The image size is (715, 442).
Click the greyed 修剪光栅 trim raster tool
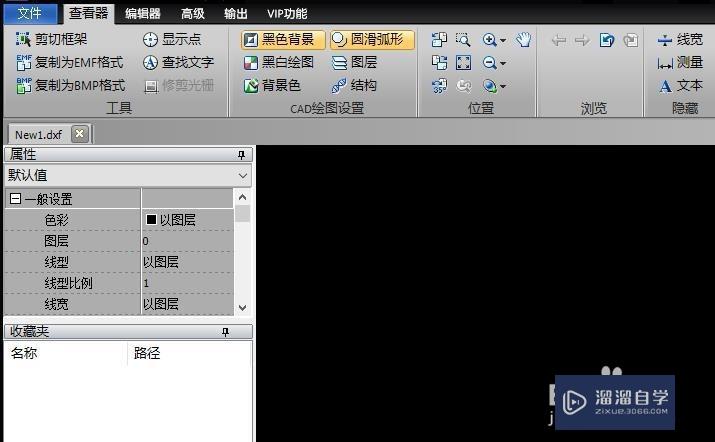[x=178, y=85]
